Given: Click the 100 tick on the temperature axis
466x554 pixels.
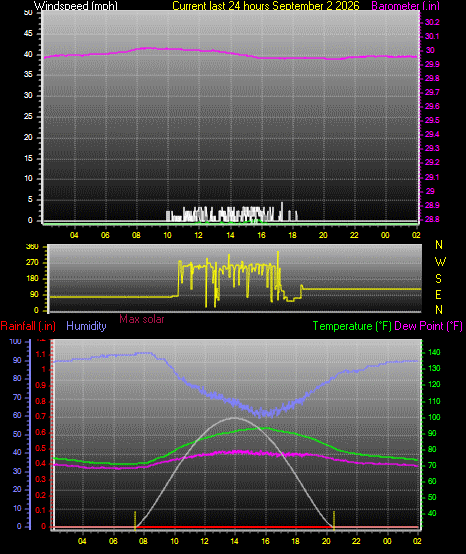Looking at the screenshot, I should (x=434, y=417).
